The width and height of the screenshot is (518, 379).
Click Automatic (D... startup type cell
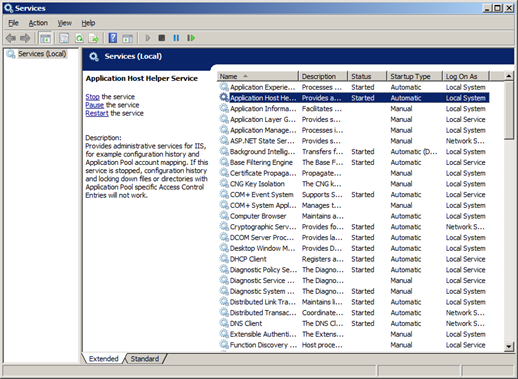(414, 152)
